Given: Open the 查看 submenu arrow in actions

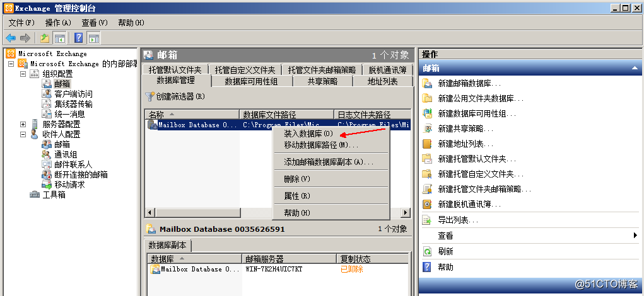Looking at the screenshot, I should (636, 236).
